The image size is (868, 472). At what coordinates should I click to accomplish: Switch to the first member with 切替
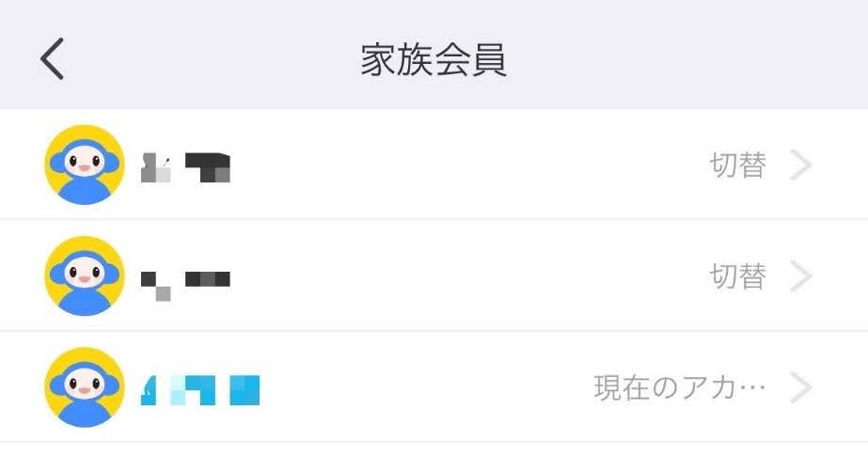[x=738, y=165]
